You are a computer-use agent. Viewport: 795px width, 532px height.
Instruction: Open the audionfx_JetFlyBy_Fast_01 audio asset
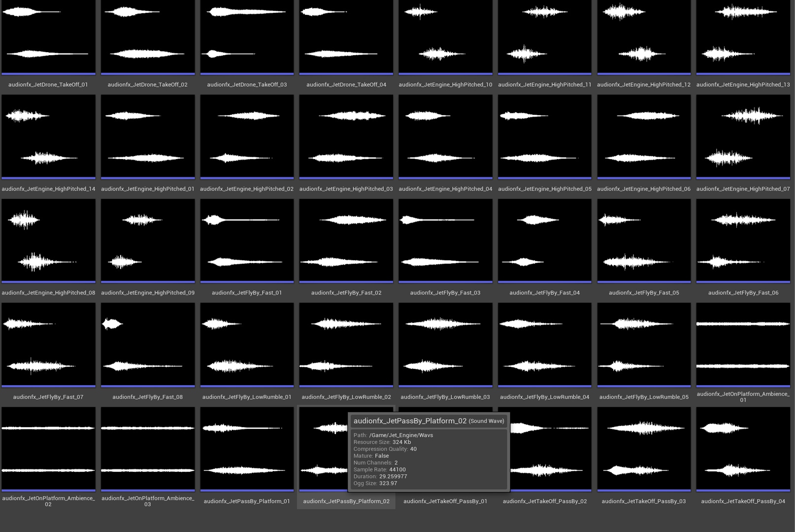coord(247,240)
